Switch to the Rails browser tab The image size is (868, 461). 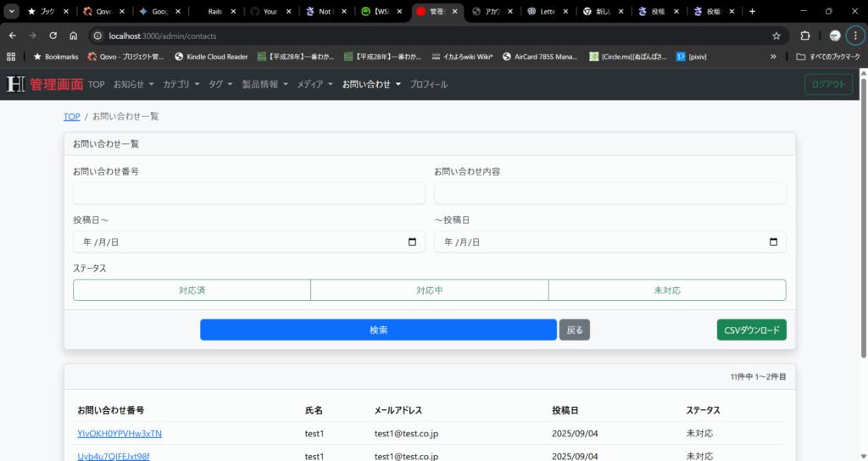[x=215, y=12]
